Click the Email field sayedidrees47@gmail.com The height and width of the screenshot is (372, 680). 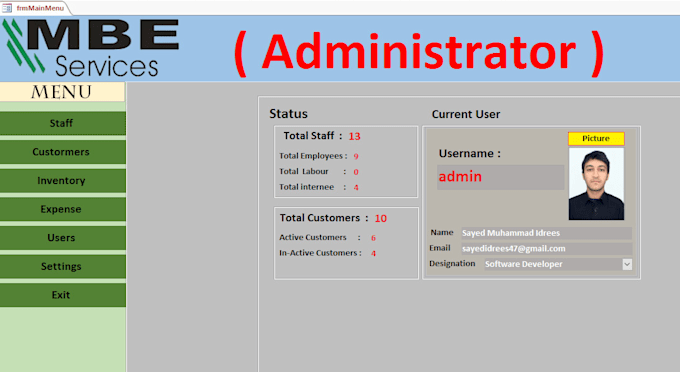pyautogui.click(x=546, y=248)
